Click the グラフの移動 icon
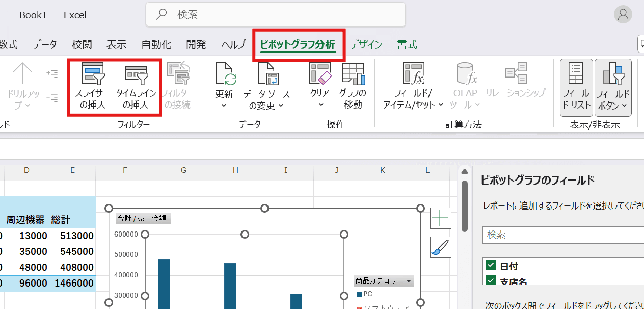Viewport: 644px width, 309px height. tap(353, 74)
